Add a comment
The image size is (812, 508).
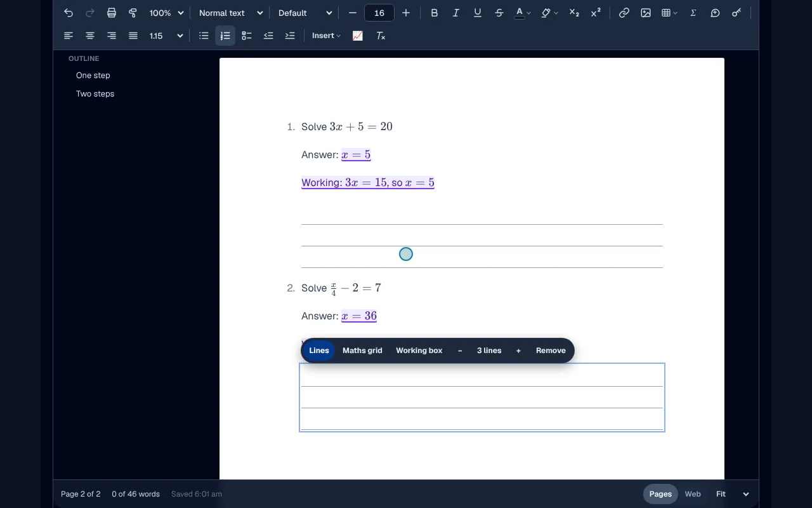(x=715, y=13)
